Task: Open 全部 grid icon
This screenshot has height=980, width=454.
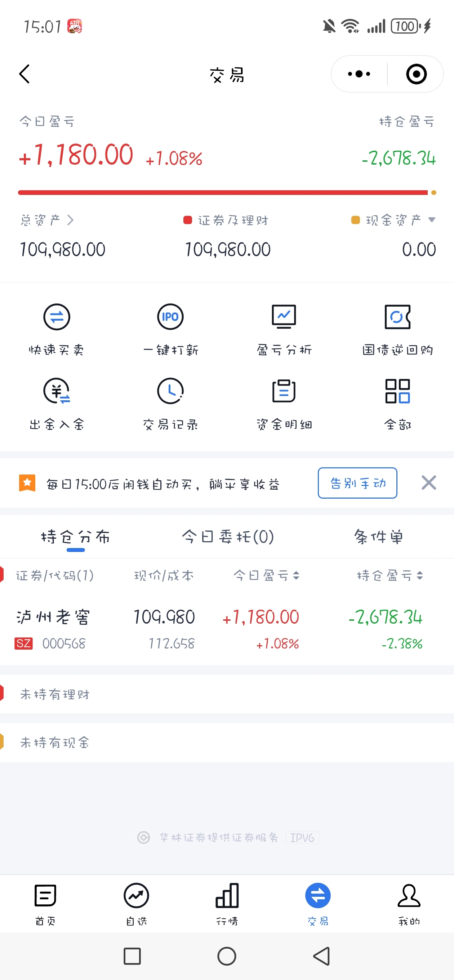Action: (x=397, y=391)
